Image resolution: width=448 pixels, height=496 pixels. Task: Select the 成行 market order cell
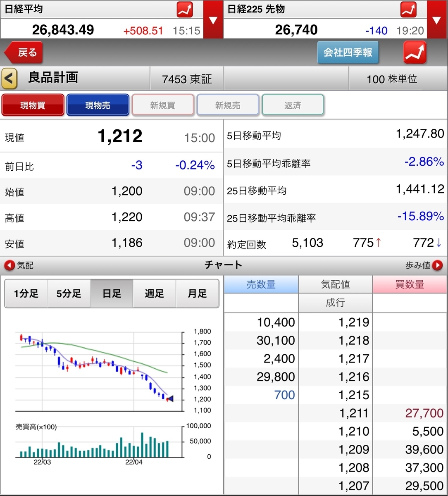coord(335,303)
